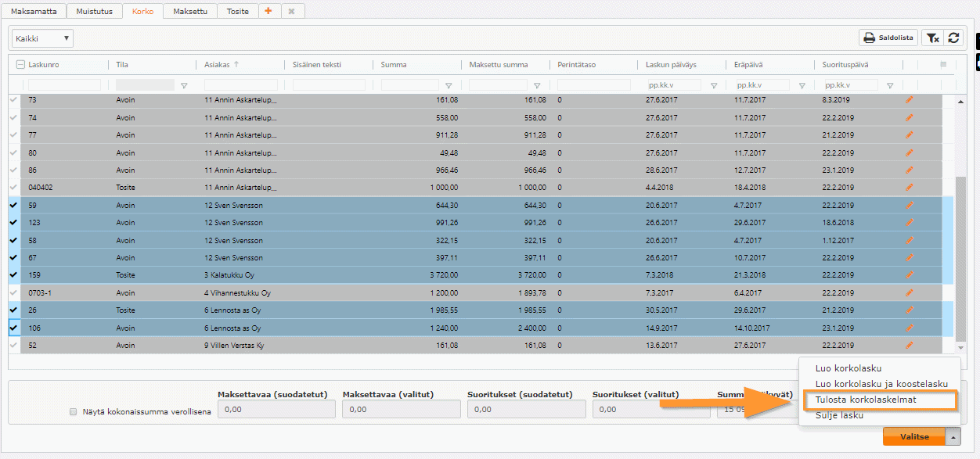This screenshot has height=459, width=980.
Task: Enable Näytä kokonaissumma verollisena checkbox
Action: [x=74, y=411]
